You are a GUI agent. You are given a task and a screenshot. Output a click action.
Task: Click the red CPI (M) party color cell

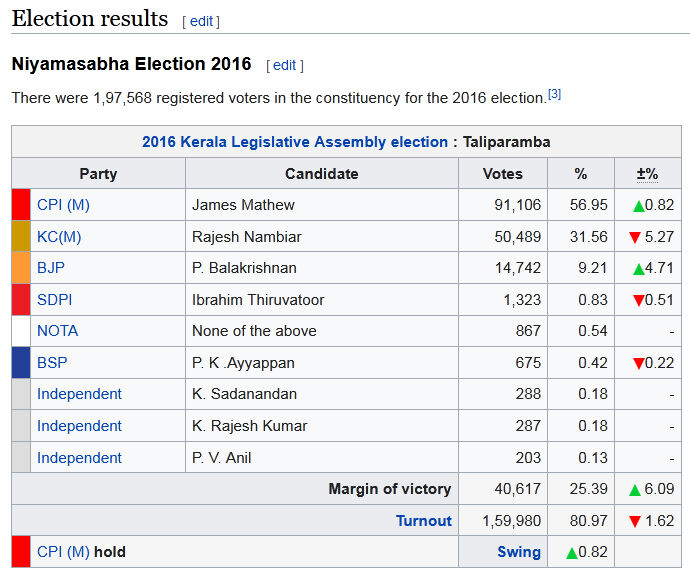click(21, 205)
